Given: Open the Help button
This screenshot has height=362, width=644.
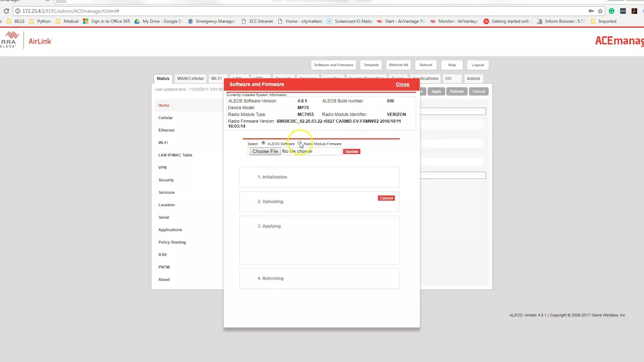Looking at the screenshot, I should tap(452, 65).
